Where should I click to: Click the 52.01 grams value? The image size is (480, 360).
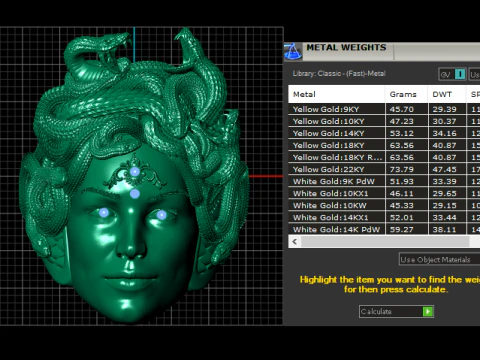(402, 217)
